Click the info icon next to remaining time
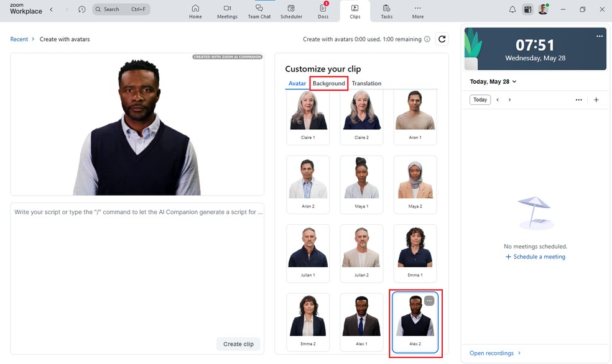 click(427, 39)
